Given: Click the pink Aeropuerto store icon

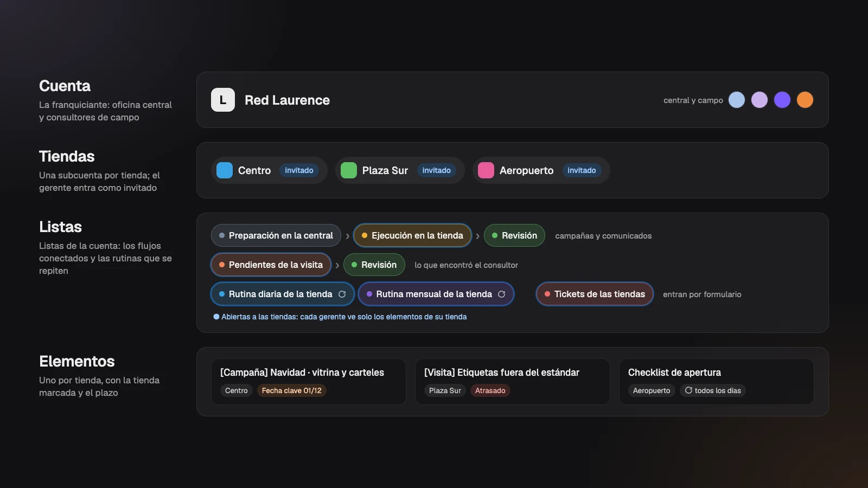Looking at the screenshot, I should tap(486, 170).
